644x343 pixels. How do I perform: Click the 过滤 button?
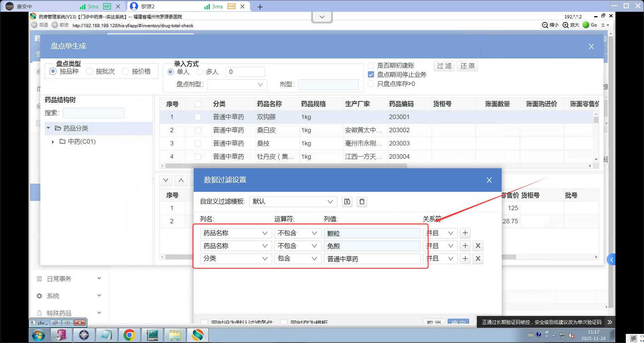(x=444, y=66)
